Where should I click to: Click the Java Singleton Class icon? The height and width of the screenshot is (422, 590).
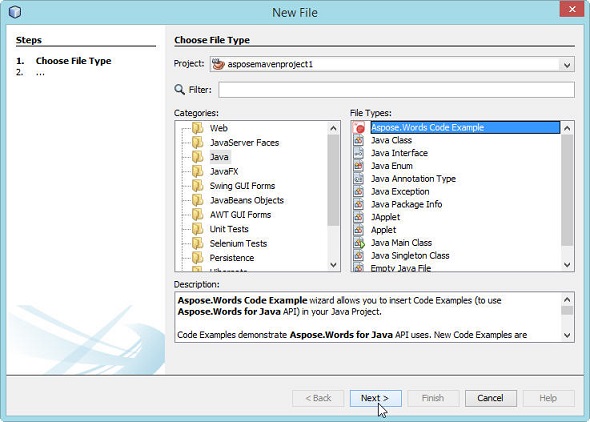tap(359, 256)
